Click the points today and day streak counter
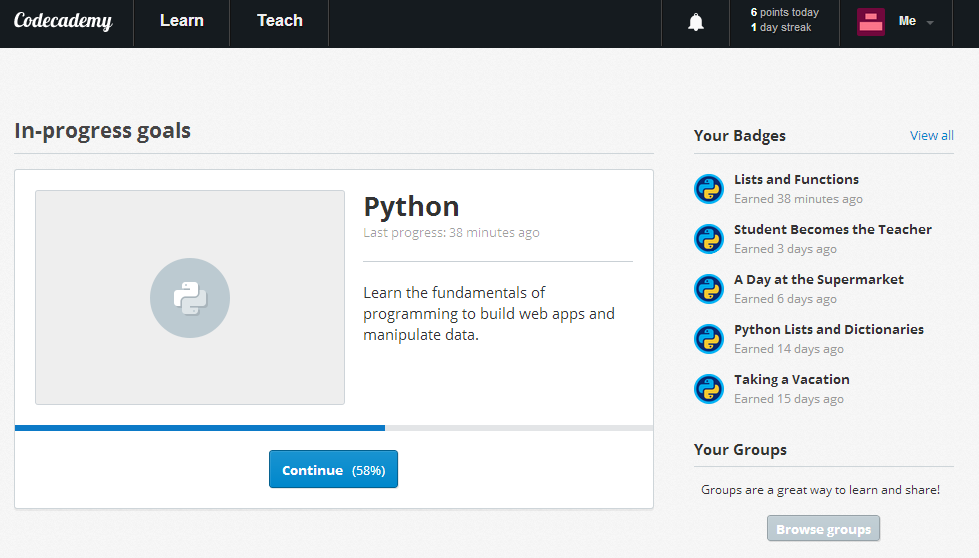The height and width of the screenshot is (558, 979). (x=784, y=20)
